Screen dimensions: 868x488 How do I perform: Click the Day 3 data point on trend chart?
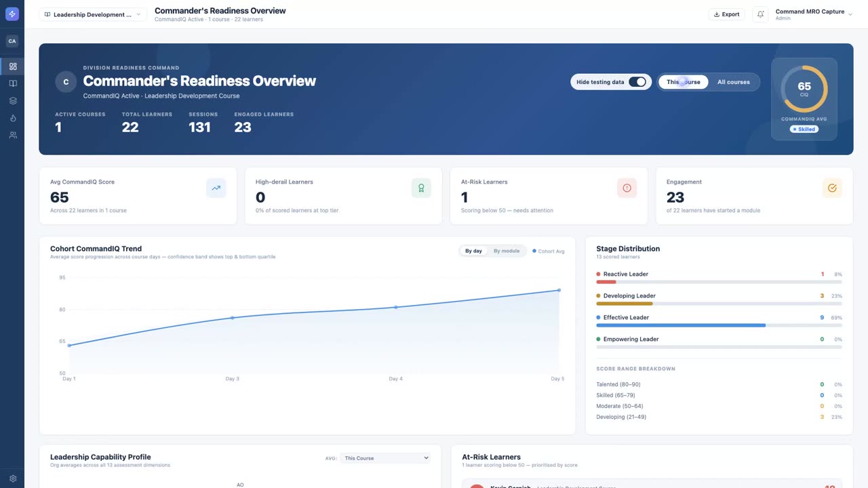point(232,318)
